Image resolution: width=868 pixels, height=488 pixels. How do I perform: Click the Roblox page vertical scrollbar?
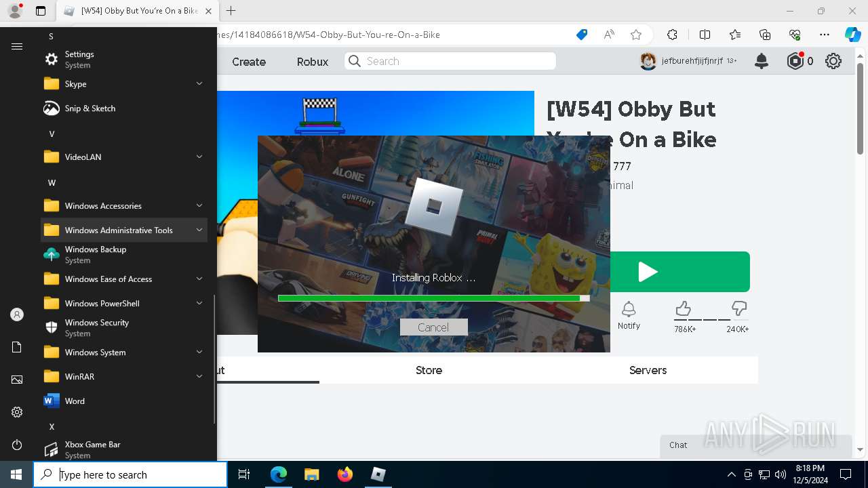pos(861,108)
